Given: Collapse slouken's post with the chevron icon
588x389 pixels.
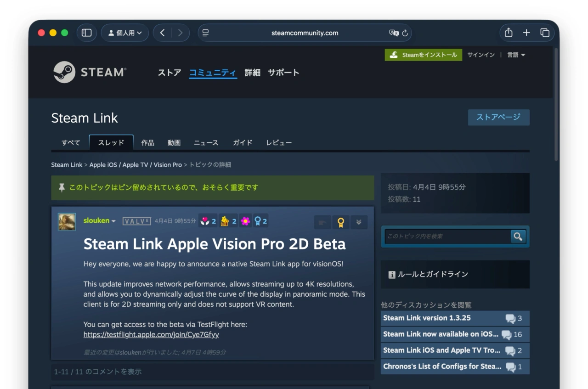Looking at the screenshot, I should (x=359, y=222).
